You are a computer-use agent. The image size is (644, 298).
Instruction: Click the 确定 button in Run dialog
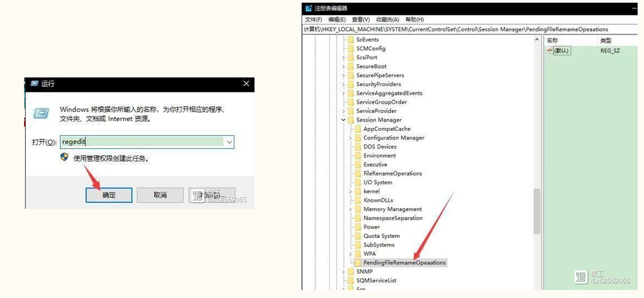[109, 195]
